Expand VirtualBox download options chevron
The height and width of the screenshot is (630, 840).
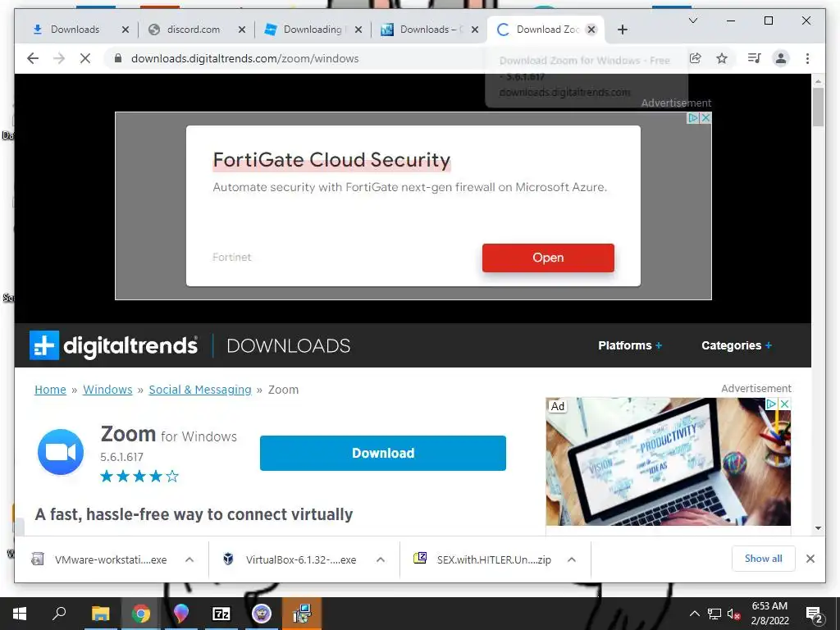pyautogui.click(x=381, y=559)
